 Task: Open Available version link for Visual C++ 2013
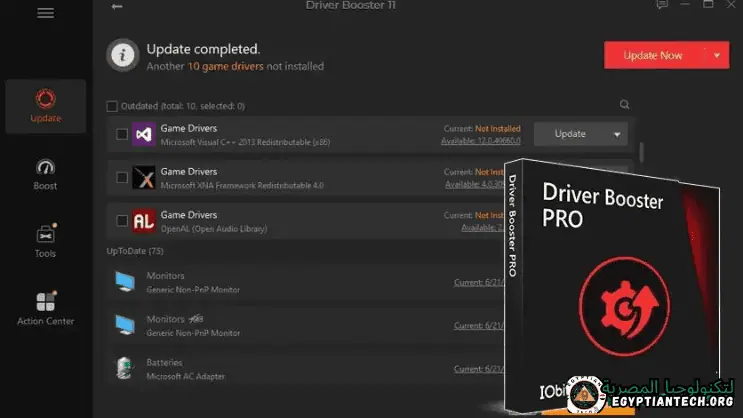coord(480,141)
